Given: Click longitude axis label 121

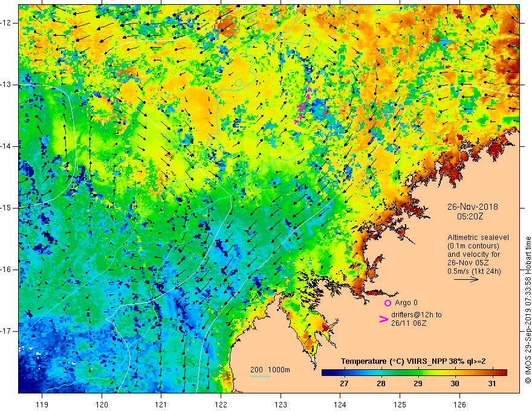Looking at the screenshot, I should [161, 404].
